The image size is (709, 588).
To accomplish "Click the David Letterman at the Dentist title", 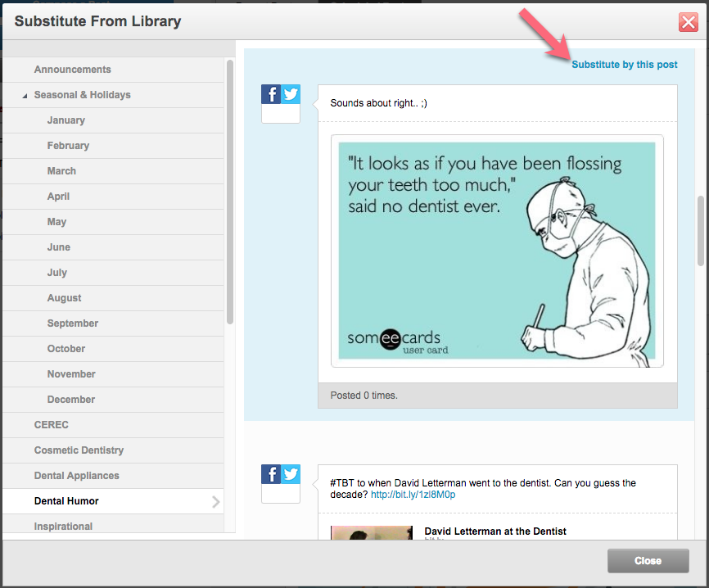I will (x=495, y=531).
